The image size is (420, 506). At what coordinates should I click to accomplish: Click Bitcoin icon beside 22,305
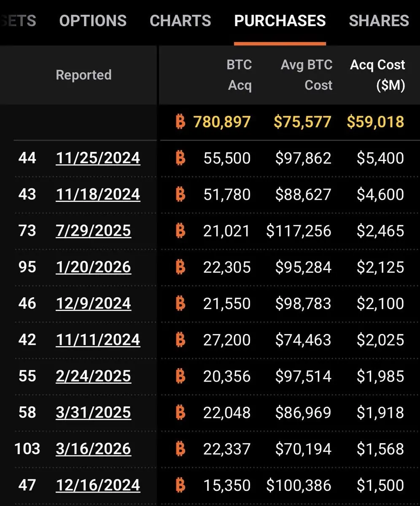point(180,267)
